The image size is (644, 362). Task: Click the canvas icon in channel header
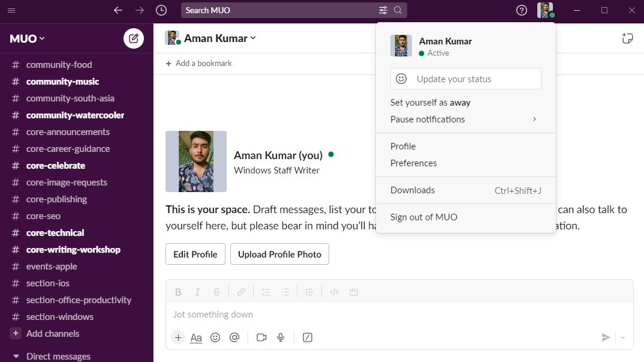click(x=627, y=38)
